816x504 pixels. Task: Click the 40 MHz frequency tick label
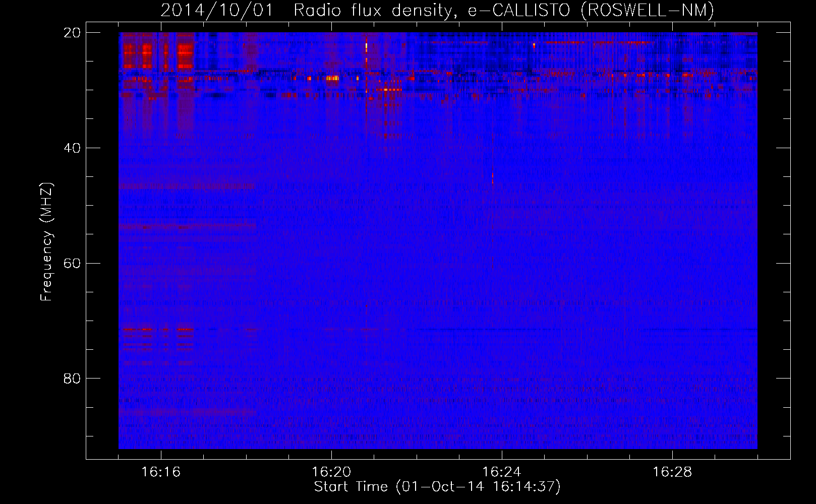72,148
